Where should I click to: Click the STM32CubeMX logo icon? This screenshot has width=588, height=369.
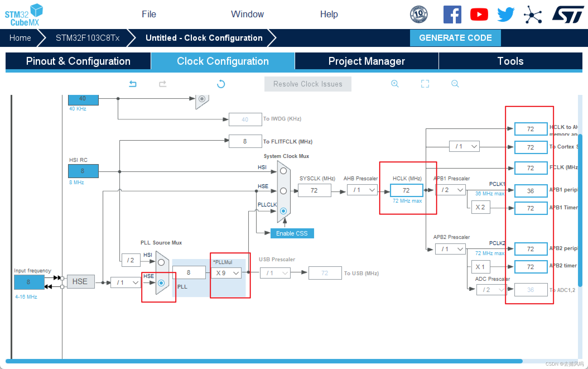[x=24, y=15]
